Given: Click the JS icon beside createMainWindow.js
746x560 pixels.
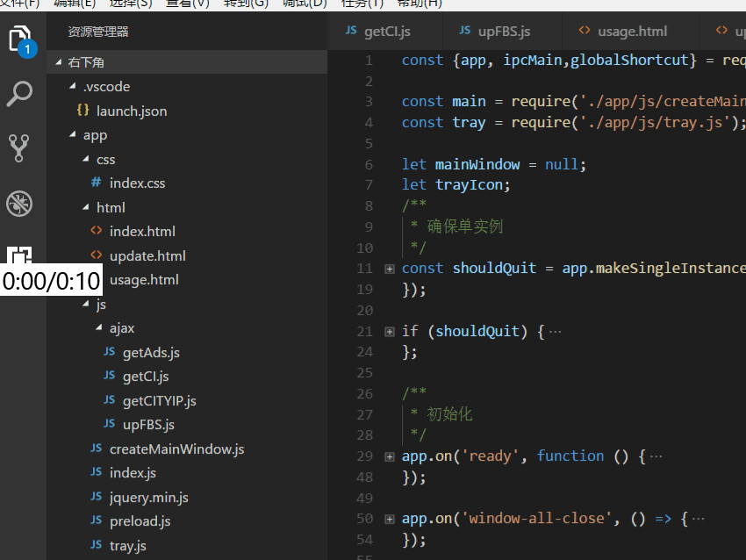Looking at the screenshot, I should pos(97,449).
